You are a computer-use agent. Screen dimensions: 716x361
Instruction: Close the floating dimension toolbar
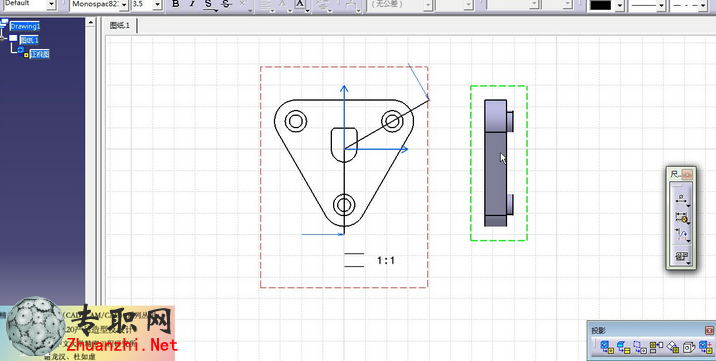pos(687,174)
